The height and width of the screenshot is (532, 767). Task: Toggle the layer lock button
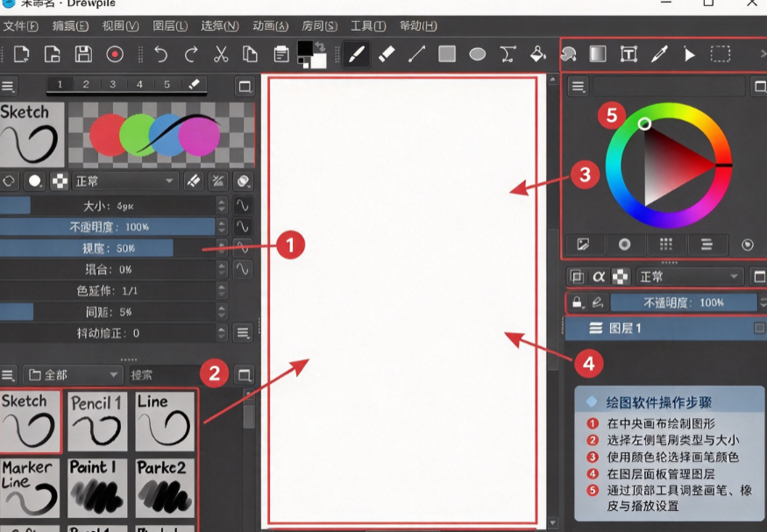(577, 302)
